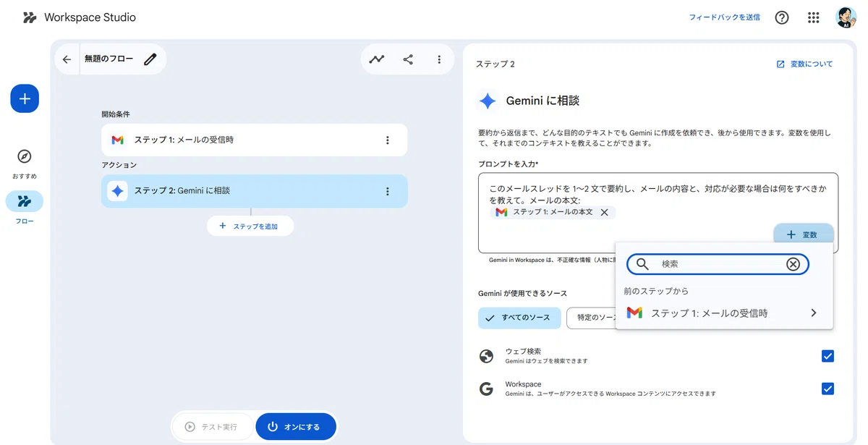Click the search magnifier icon
This screenshot has height=445, width=868.
pos(642,264)
